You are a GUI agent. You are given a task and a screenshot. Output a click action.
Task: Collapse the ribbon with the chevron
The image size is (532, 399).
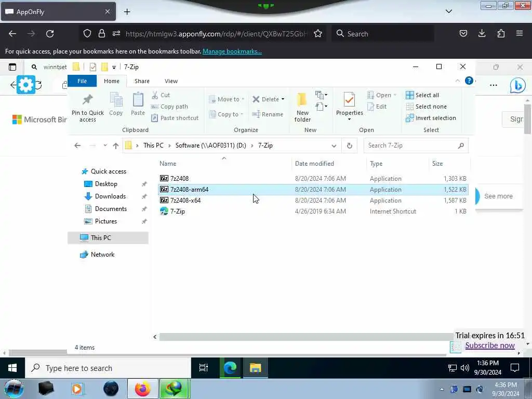pyautogui.click(x=457, y=81)
